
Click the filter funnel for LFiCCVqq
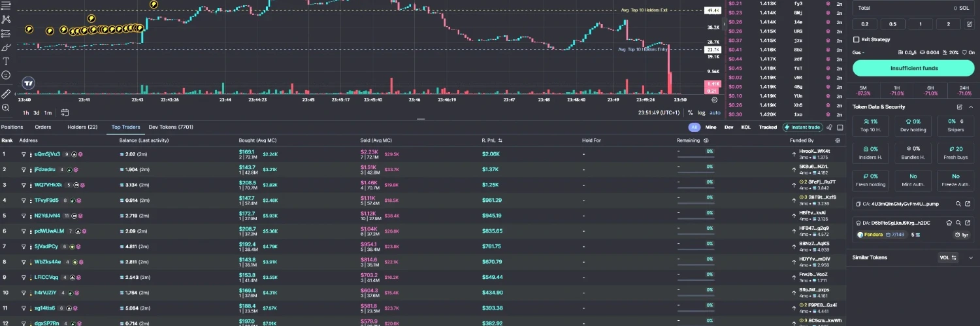point(24,277)
